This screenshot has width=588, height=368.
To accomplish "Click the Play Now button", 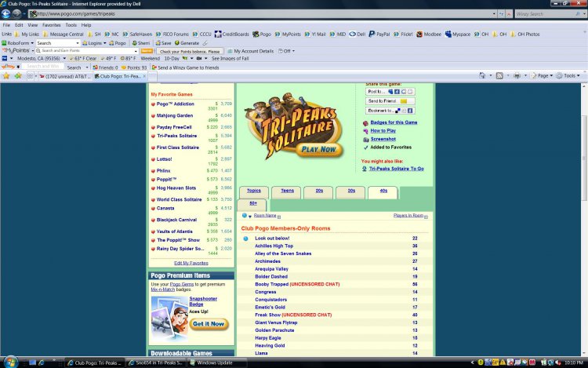I will pos(319,149).
